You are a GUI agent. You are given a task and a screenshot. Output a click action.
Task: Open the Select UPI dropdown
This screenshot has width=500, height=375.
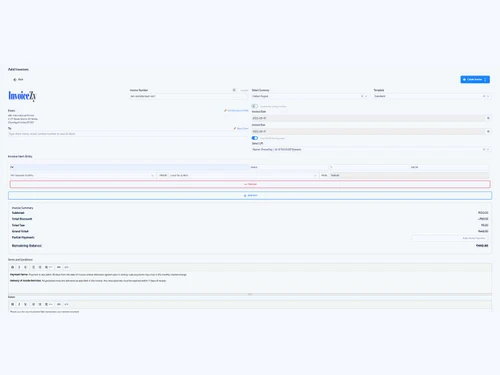click(371, 149)
